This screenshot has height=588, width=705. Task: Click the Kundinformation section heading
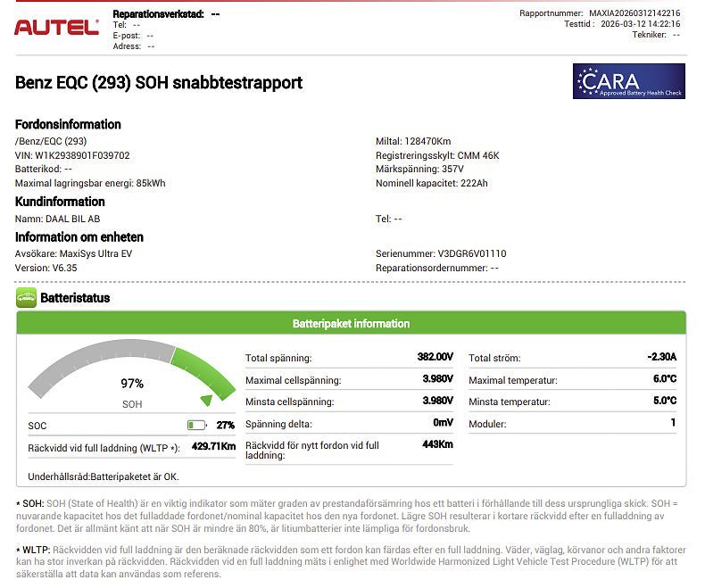60,202
